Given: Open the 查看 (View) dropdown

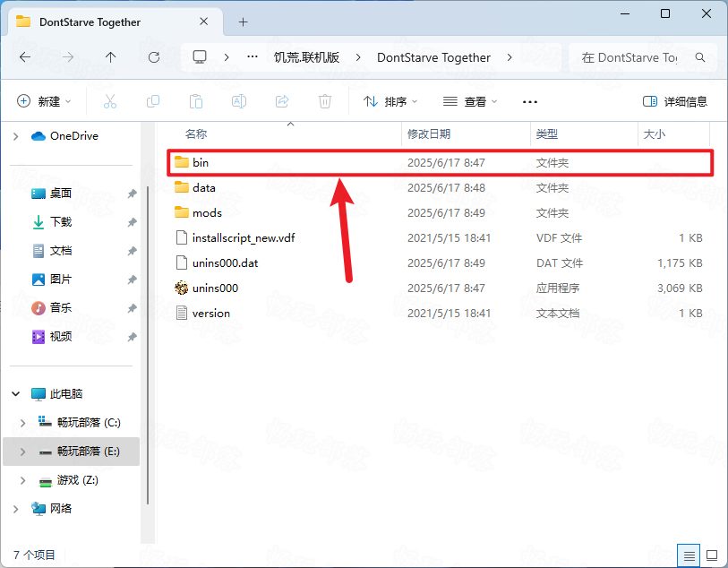Looking at the screenshot, I should [469, 101].
